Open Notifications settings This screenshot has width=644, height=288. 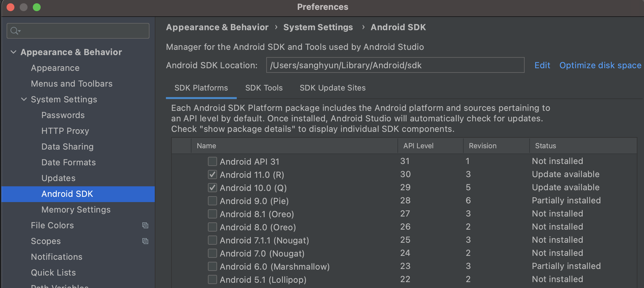click(x=57, y=257)
